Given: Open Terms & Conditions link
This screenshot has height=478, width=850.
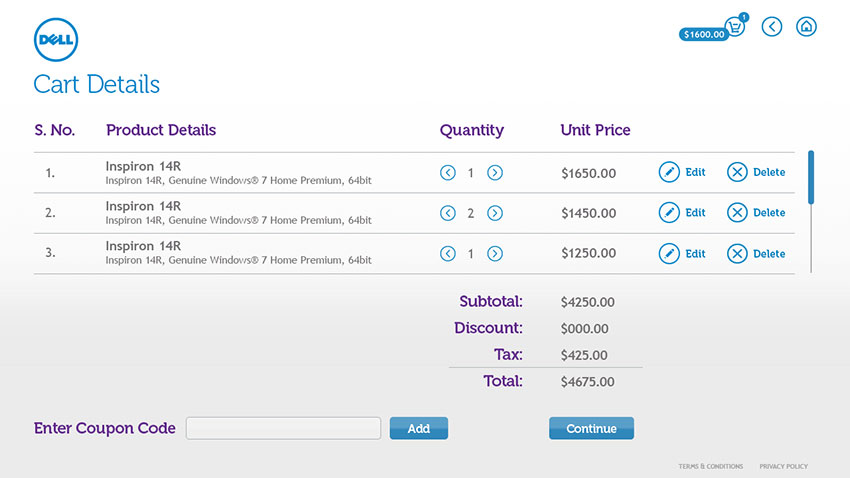Looking at the screenshot, I should pos(710,466).
